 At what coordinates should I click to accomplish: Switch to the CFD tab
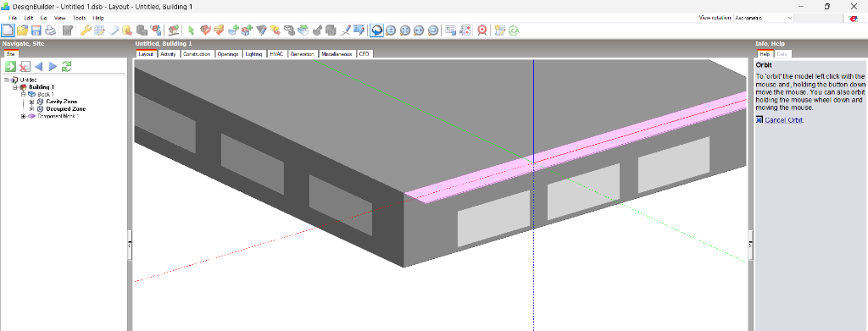(x=364, y=54)
